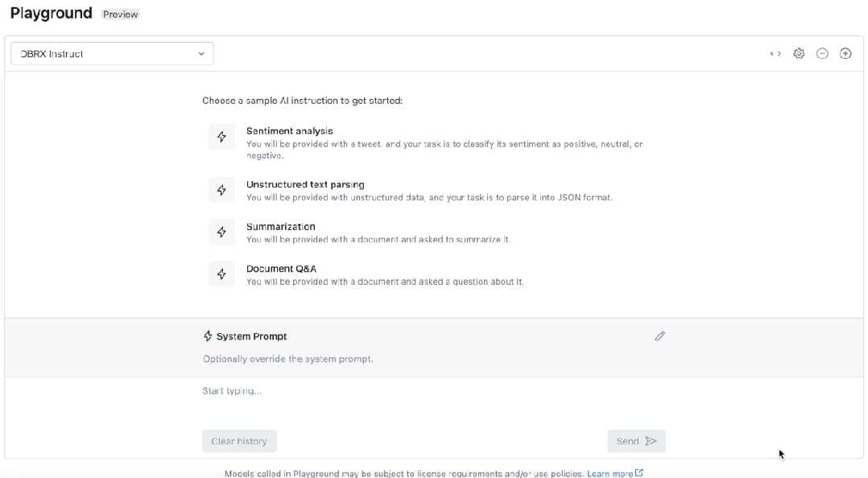This screenshot has width=868, height=478.
Task: Focus the Start typing message field
Action: (433, 392)
